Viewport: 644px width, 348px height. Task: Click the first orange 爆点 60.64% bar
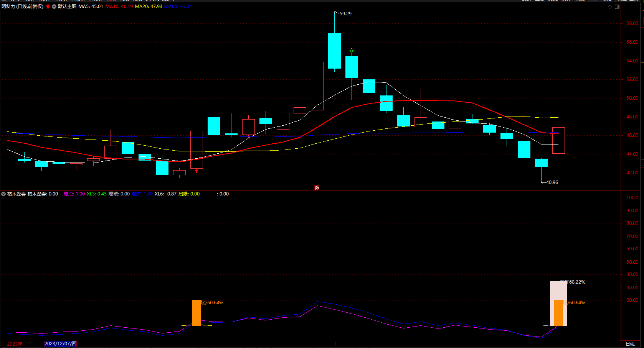coord(197,313)
